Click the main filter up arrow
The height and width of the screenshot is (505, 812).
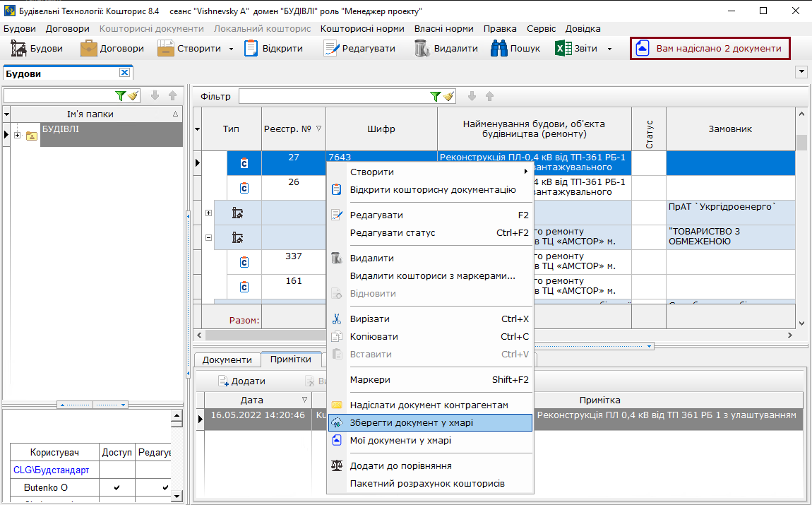coord(490,96)
